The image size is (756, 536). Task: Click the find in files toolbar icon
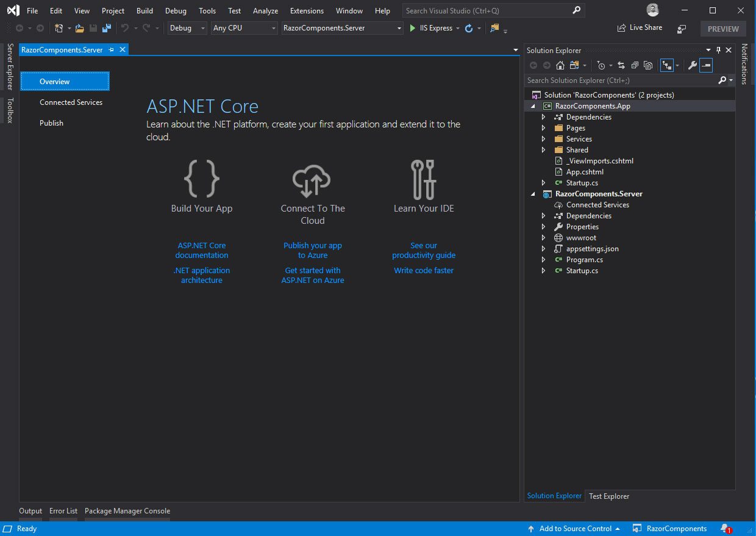coord(494,28)
